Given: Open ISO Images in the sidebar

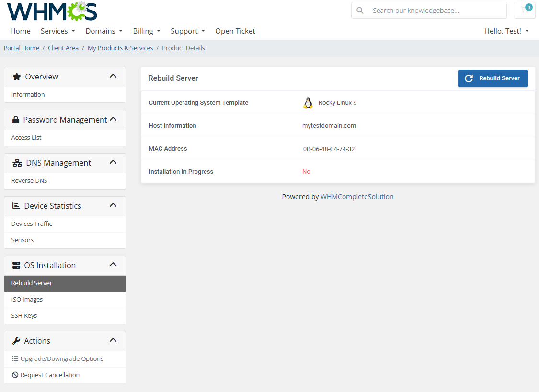Looking at the screenshot, I should (x=65, y=300).
